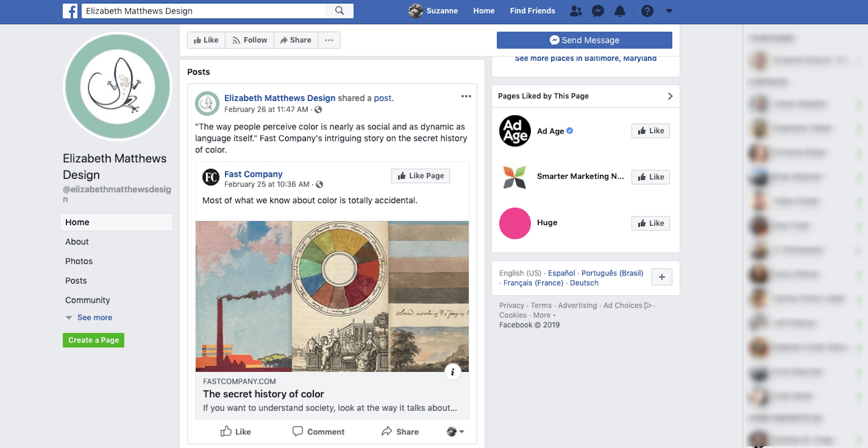Viewport: 868px width, 448px height.
Task: Open the post's three-dot options menu
Action: click(466, 96)
